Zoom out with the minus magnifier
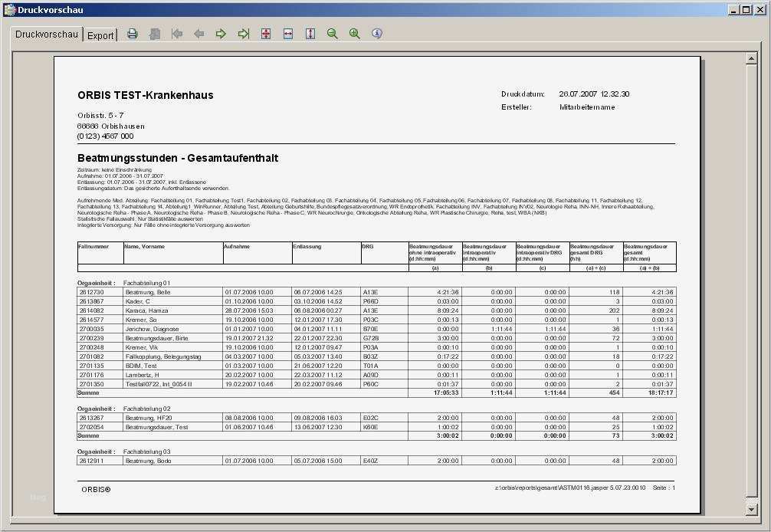 coord(333,34)
